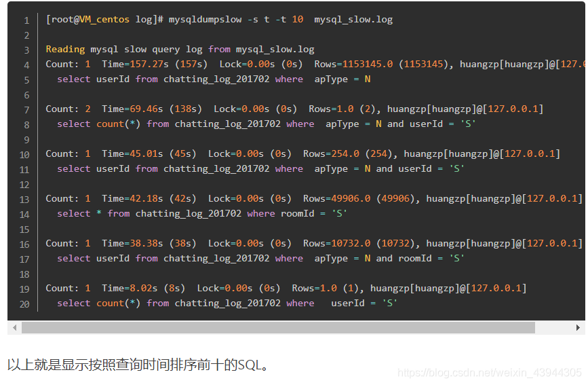Click 'select userId from chatting_log_201702 where apType = N' on line 5
The height and width of the screenshot is (385, 588).
coord(214,79)
